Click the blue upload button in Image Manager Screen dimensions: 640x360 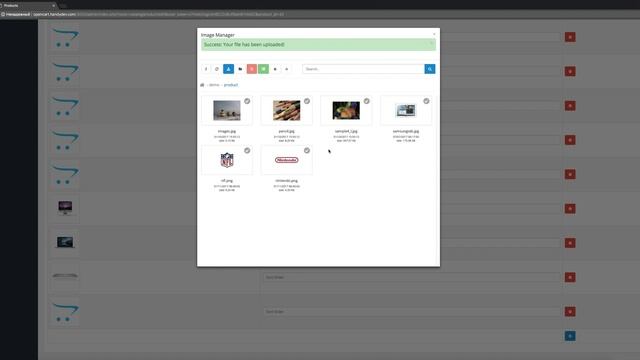[229, 69]
